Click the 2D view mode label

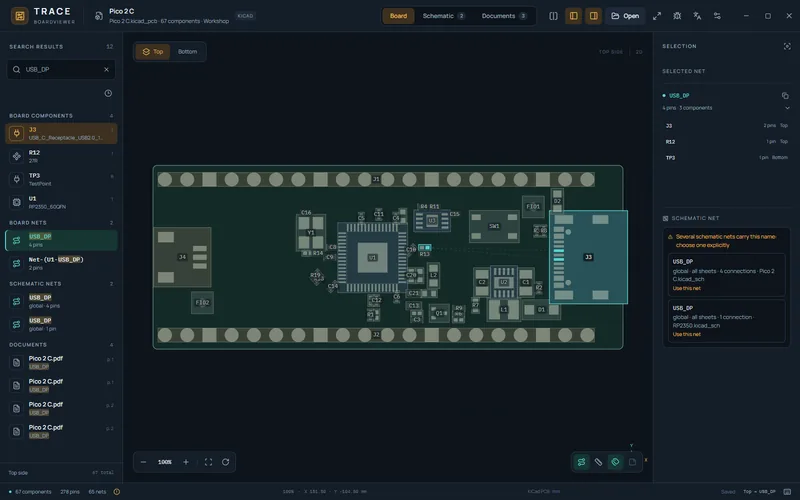pyautogui.click(x=639, y=52)
